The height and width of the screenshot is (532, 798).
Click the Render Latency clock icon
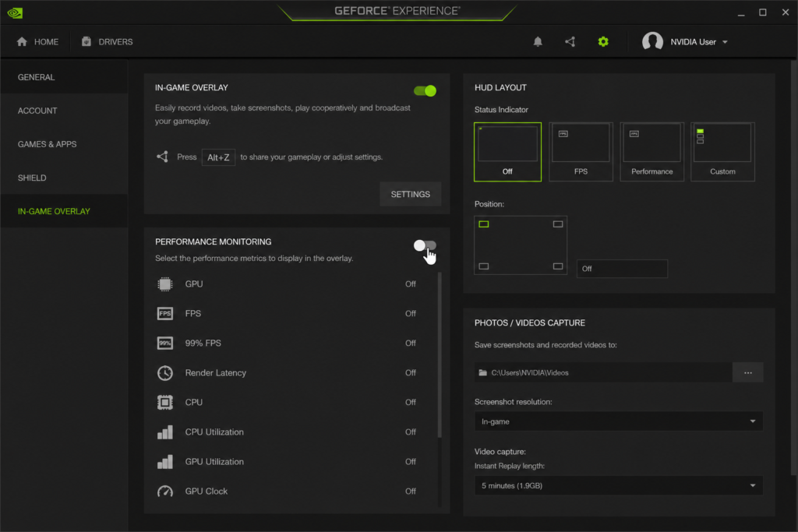(165, 373)
